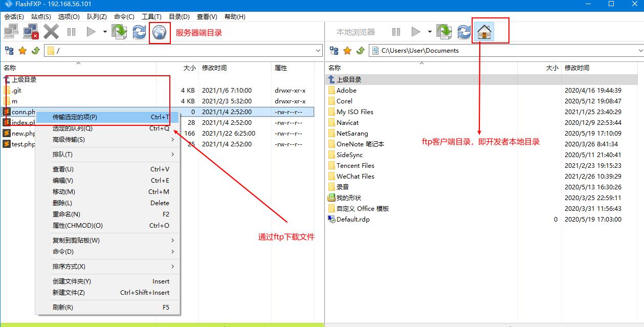Viewport: 644px width, 327px height.
Task: Choose 传输选定的项(P) in context menu
Action: [x=107, y=117]
